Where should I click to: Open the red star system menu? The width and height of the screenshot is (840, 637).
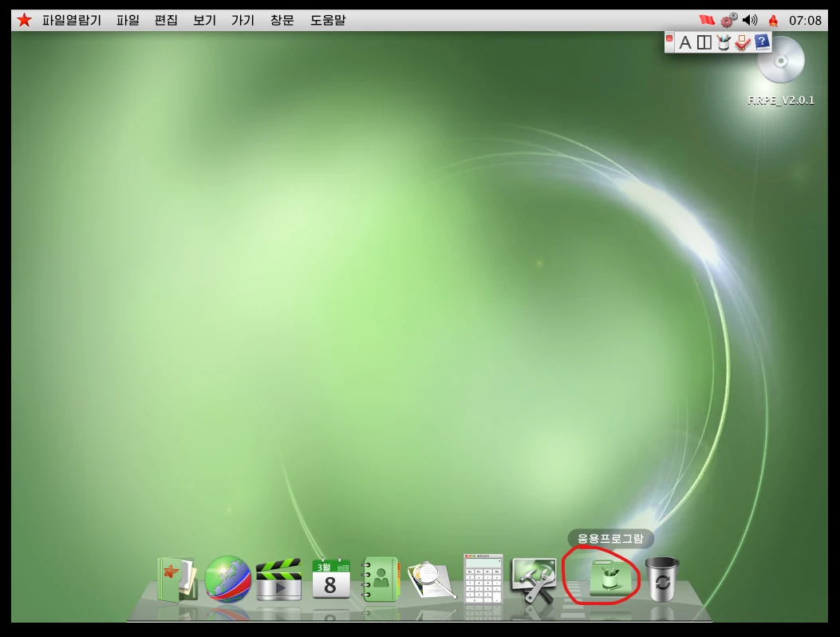[24, 20]
